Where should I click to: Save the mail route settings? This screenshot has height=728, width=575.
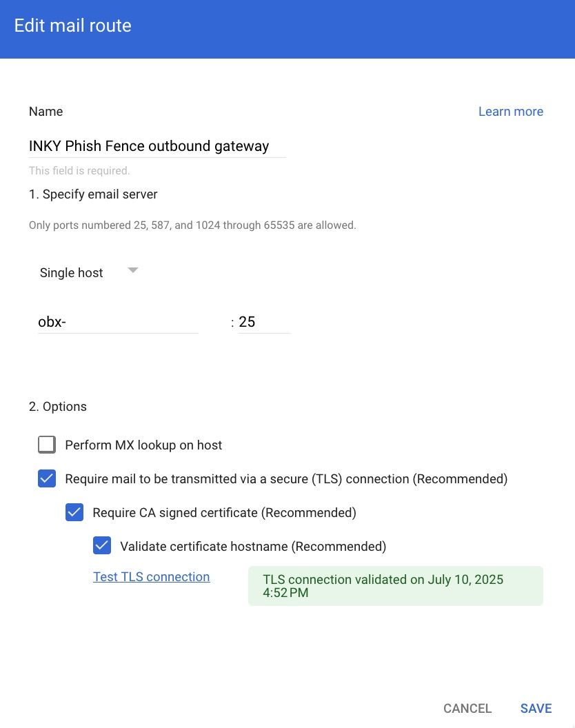click(536, 708)
